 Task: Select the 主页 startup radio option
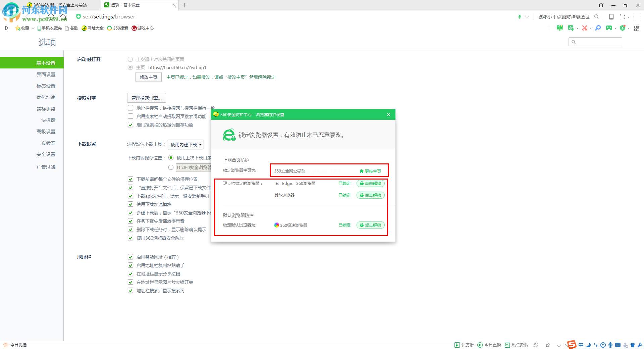130,67
